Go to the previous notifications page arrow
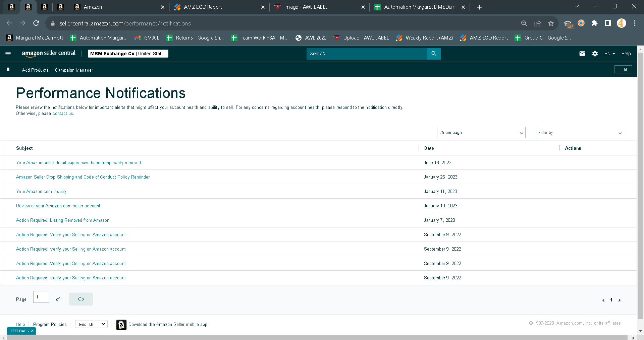Screen dimensions: 644x340 [603, 300]
